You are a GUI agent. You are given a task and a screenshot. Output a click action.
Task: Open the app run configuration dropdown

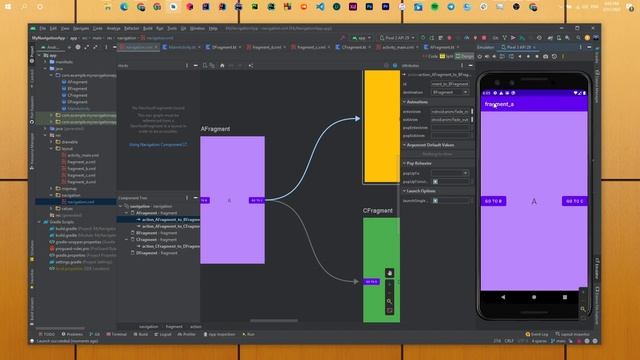tap(362, 38)
